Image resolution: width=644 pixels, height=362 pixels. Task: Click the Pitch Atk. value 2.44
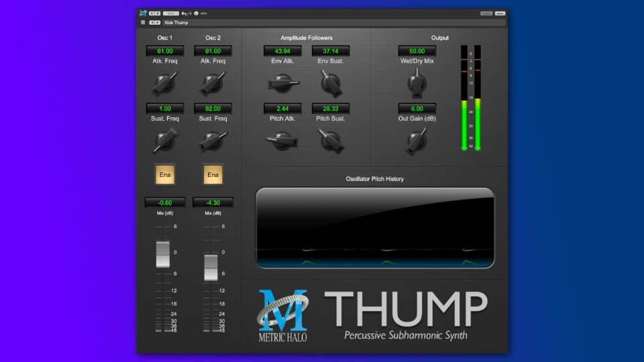282,109
